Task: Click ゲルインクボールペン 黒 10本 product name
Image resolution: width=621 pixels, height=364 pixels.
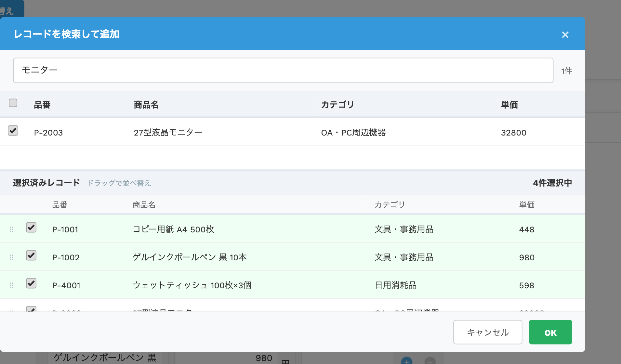Action: tap(190, 257)
